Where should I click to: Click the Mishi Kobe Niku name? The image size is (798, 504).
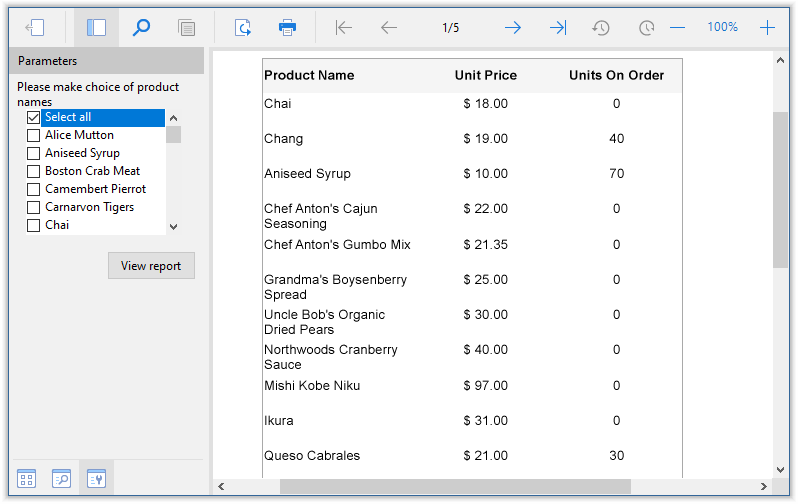click(x=312, y=386)
